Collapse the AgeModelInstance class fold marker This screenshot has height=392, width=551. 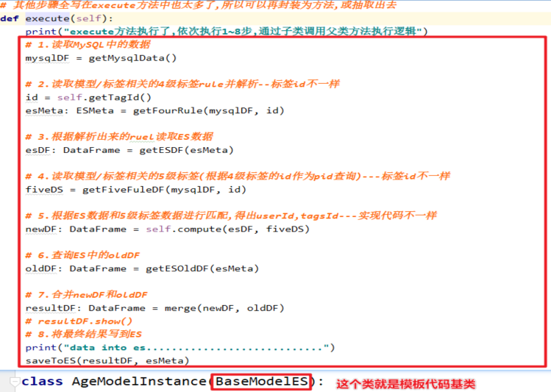pos(15,382)
